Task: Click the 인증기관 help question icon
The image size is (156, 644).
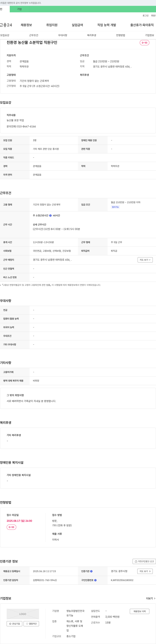Action: point(91,571)
